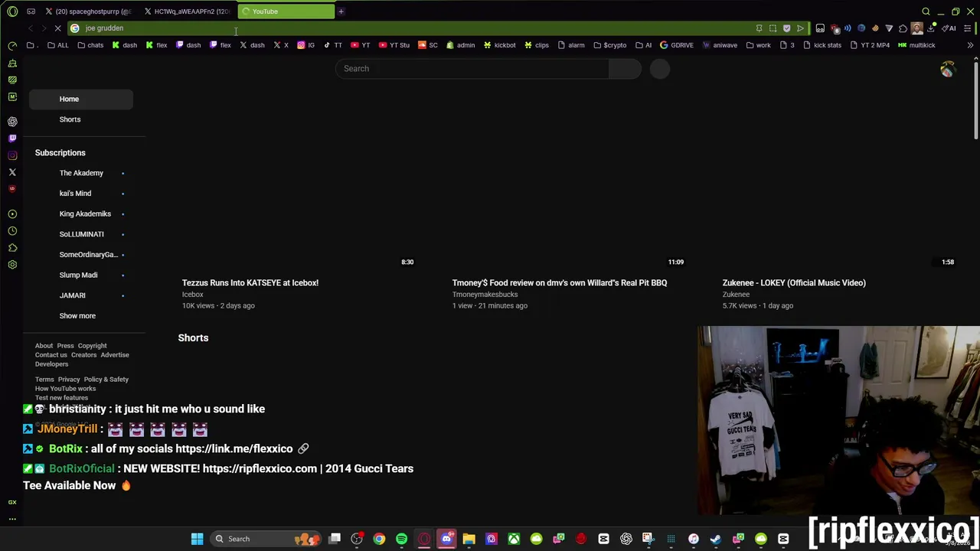Viewport: 980px width, 551px height.
Task: Open the Tmoneymakesbucks channel link
Action: [x=485, y=295]
